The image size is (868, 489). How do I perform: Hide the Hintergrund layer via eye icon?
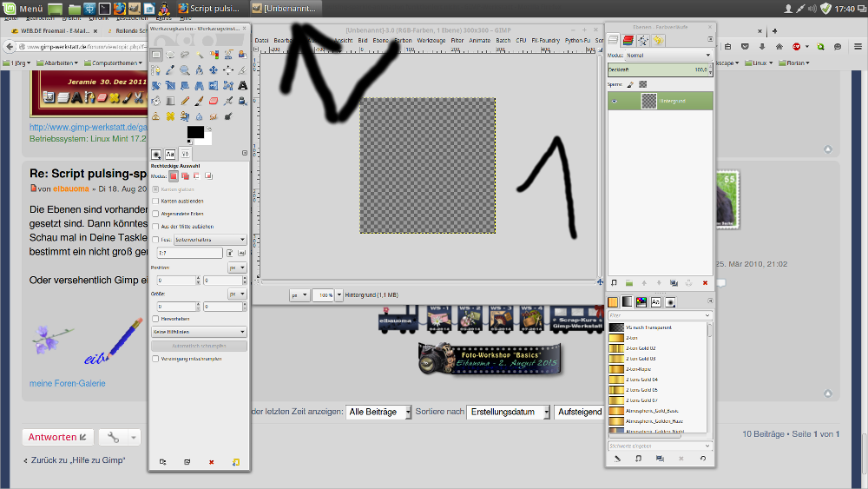tap(615, 102)
